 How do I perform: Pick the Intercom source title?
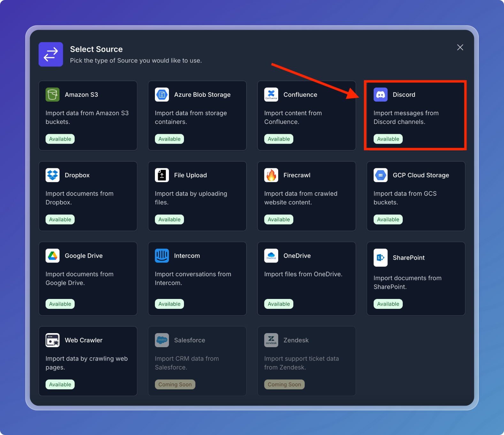[x=187, y=256]
